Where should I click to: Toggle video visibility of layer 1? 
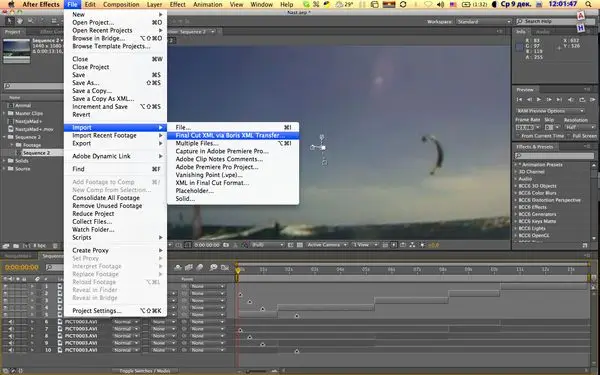point(5,286)
